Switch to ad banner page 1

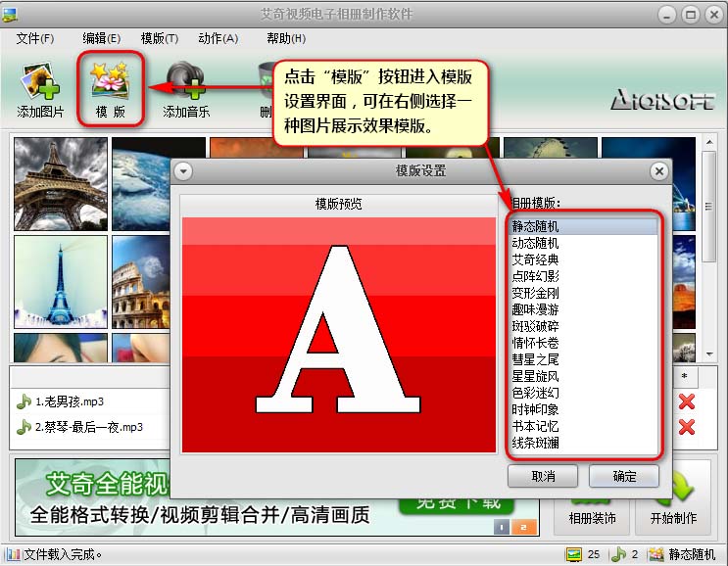click(x=502, y=527)
